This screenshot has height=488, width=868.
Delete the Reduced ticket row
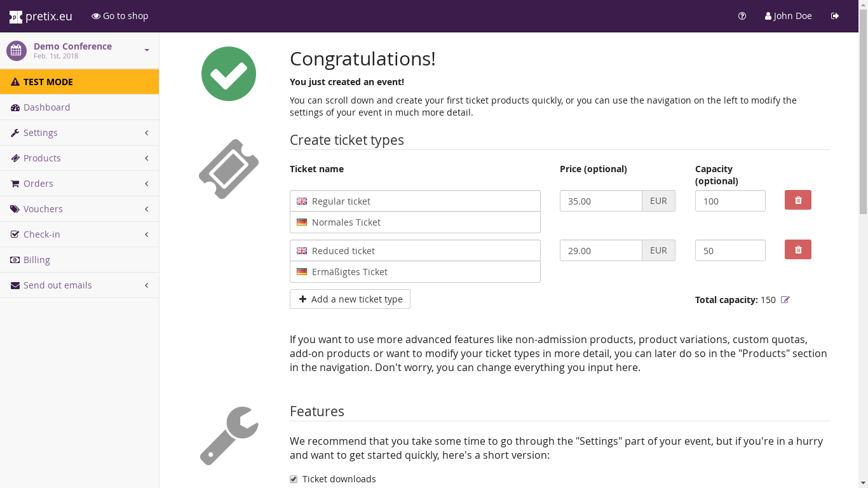tap(798, 250)
